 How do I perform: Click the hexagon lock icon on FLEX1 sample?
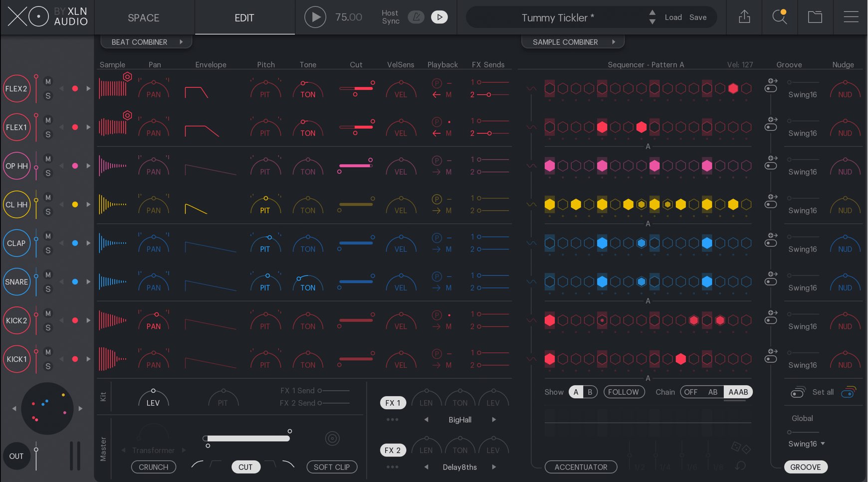tap(128, 115)
